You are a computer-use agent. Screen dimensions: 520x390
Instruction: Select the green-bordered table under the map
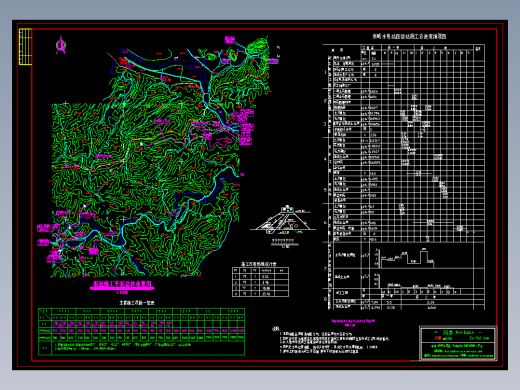[x=142, y=332]
